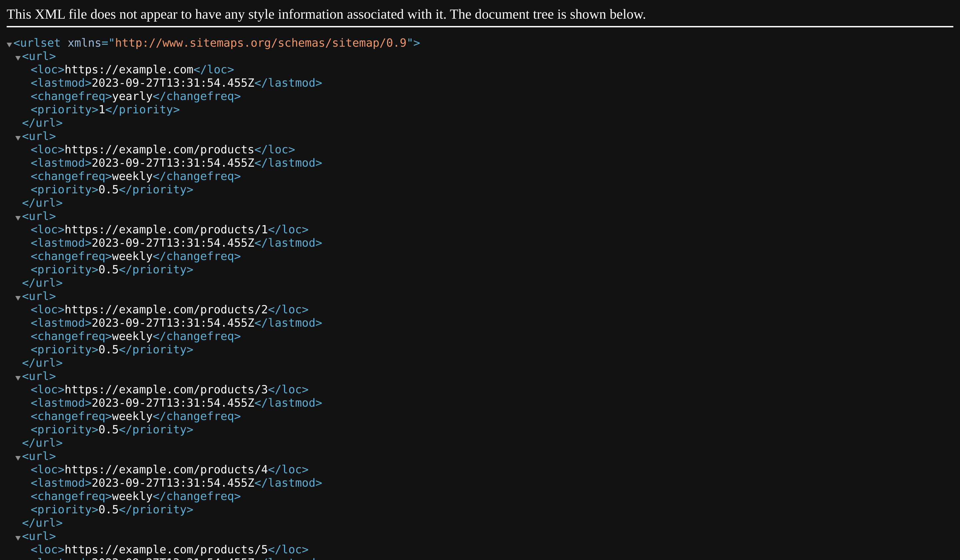Collapse the root urlset element triangle

tap(10, 45)
